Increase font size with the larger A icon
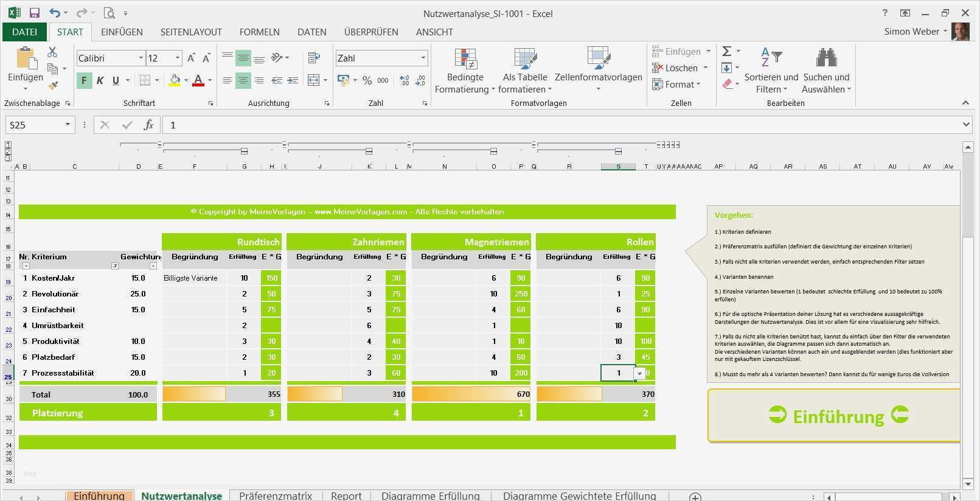The height and width of the screenshot is (501, 980). coord(191,58)
